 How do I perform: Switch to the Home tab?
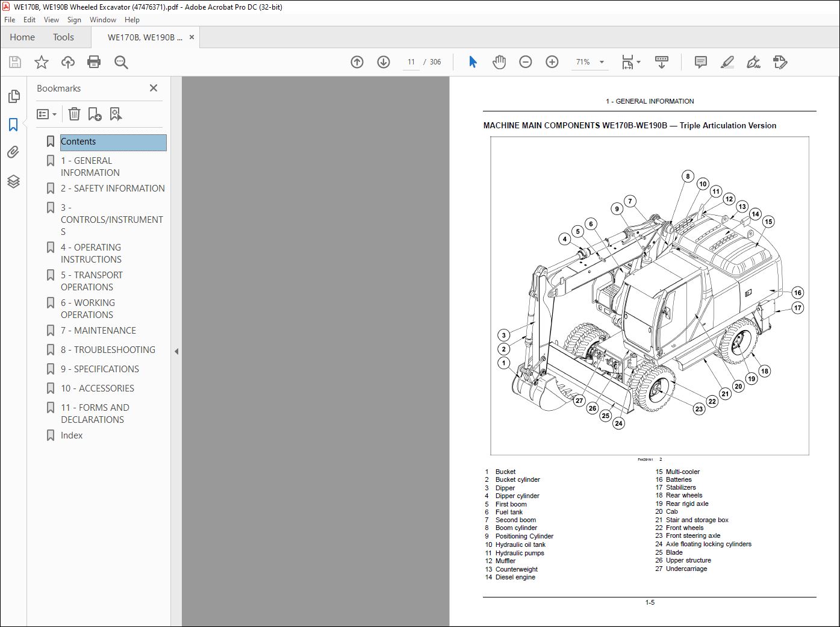pyautogui.click(x=22, y=37)
